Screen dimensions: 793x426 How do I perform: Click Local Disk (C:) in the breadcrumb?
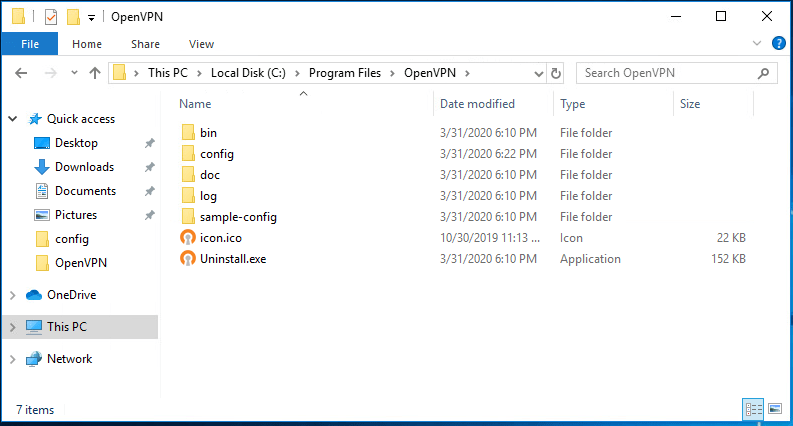[x=248, y=73]
